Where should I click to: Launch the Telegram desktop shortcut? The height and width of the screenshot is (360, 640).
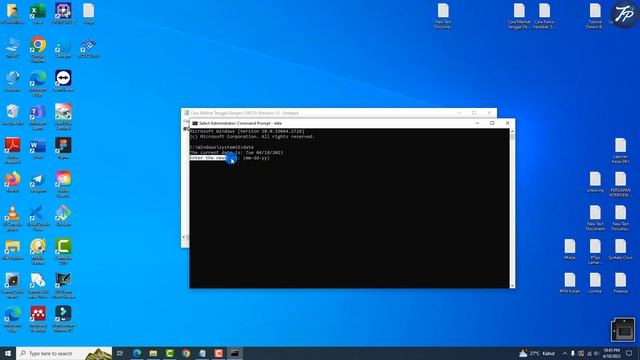pyautogui.click(x=38, y=182)
